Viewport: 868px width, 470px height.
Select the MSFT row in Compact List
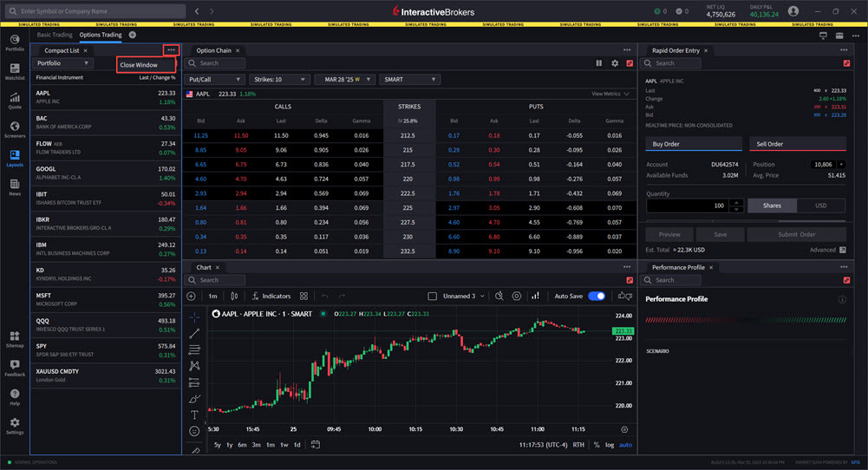pyautogui.click(x=106, y=299)
